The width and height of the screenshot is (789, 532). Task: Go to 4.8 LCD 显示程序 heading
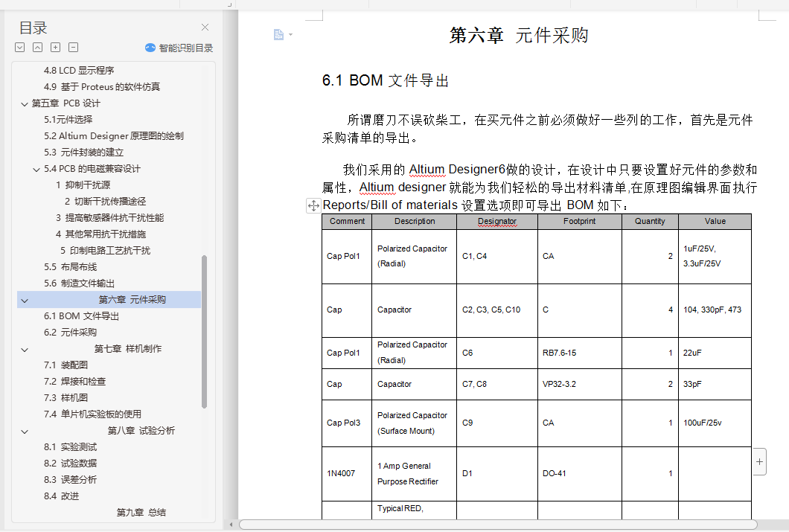coord(79,71)
